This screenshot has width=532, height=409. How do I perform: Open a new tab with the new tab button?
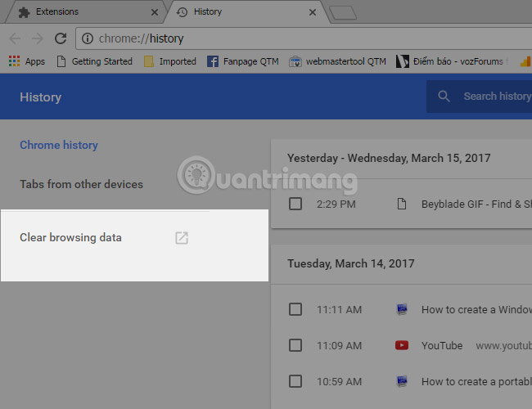click(x=343, y=13)
